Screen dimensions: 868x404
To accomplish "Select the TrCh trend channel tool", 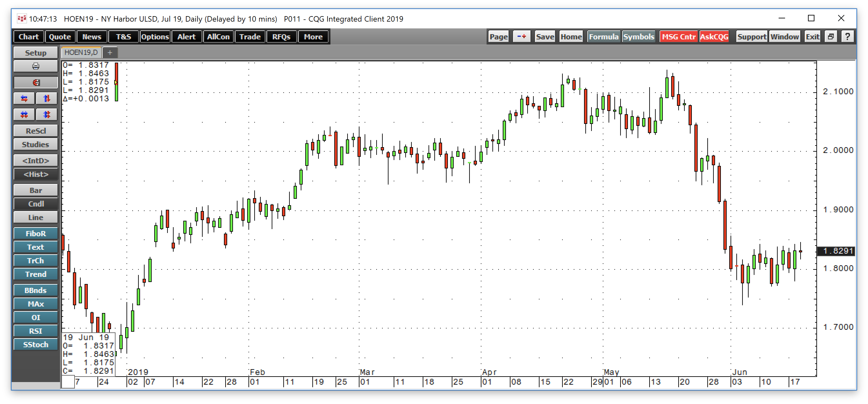I will coord(35,260).
